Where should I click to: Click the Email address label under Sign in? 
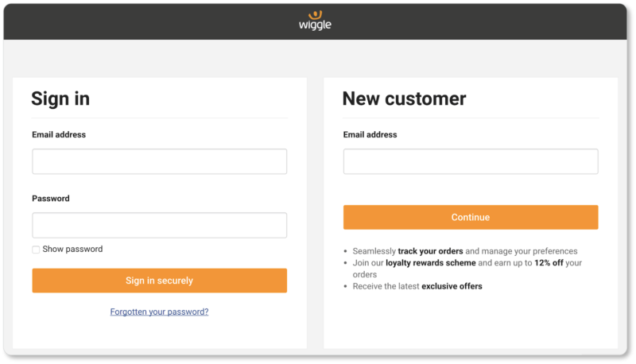point(59,135)
